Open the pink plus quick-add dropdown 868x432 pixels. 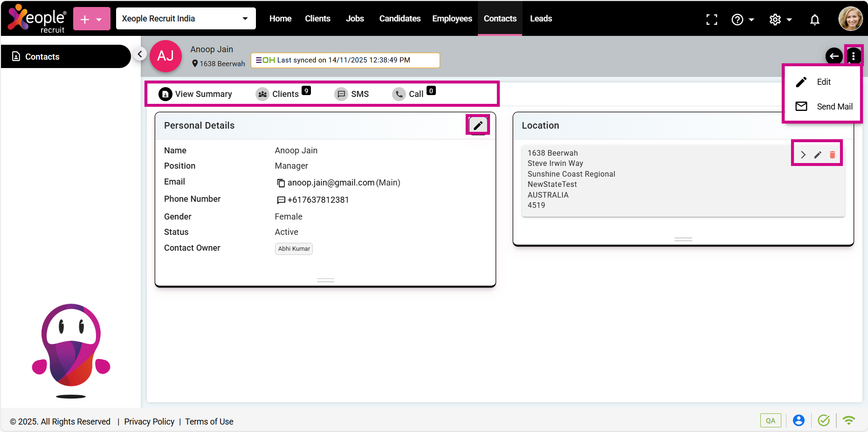[x=91, y=19]
